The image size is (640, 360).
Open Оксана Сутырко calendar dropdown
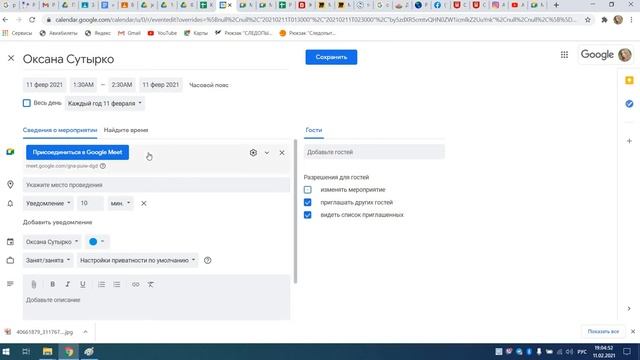coord(52,242)
